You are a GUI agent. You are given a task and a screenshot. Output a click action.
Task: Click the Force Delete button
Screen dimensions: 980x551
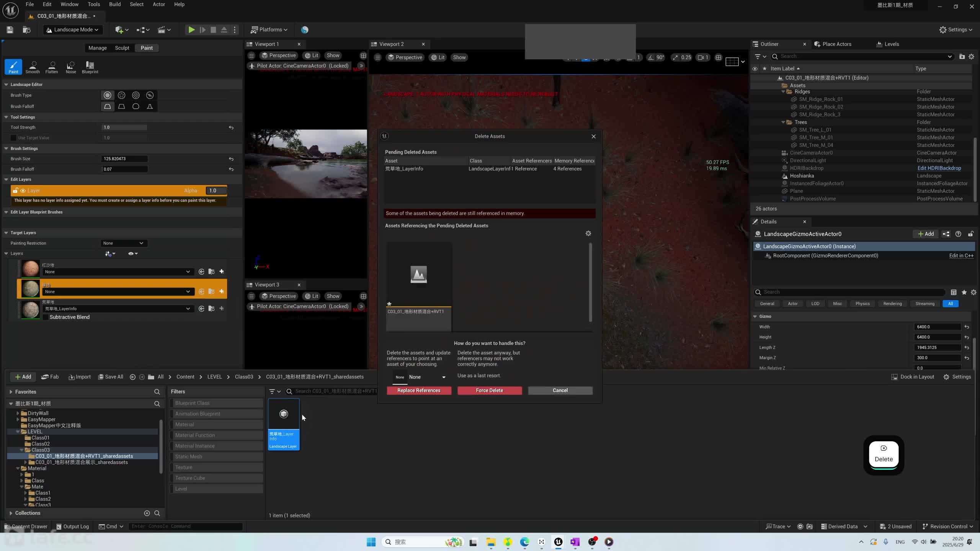(x=490, y=391)
